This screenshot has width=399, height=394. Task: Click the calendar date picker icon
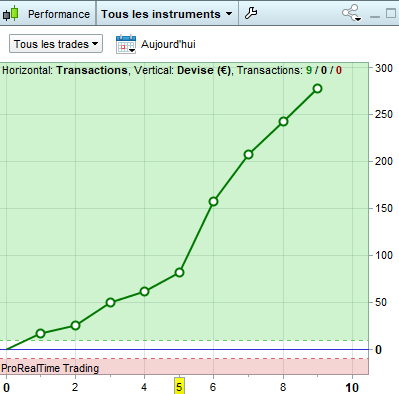126,44
